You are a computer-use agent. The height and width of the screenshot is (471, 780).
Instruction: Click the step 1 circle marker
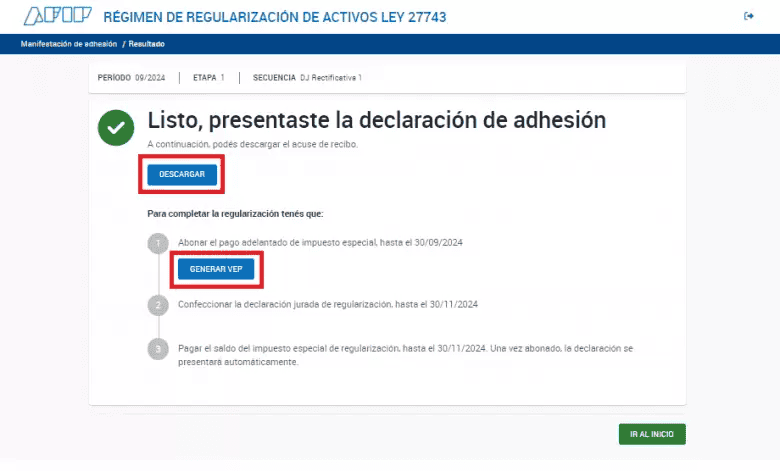tap(157, 243)
